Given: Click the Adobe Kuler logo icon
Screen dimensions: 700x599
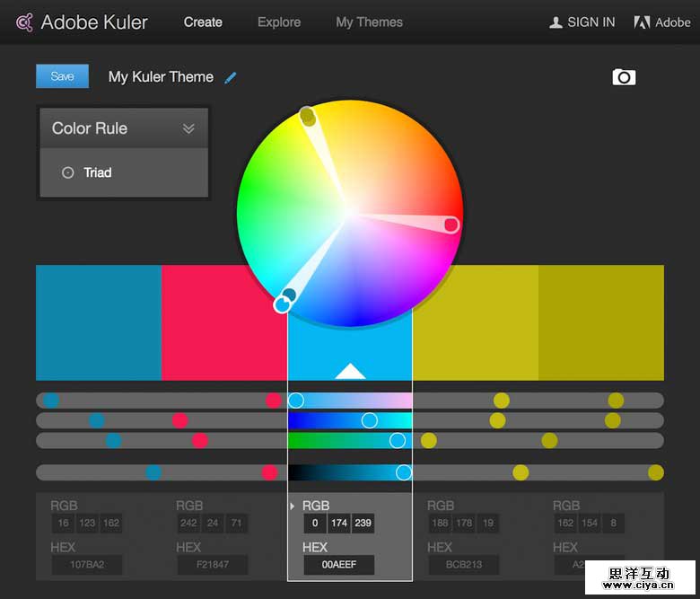Looking at the screenshot, I should point(24,22).
